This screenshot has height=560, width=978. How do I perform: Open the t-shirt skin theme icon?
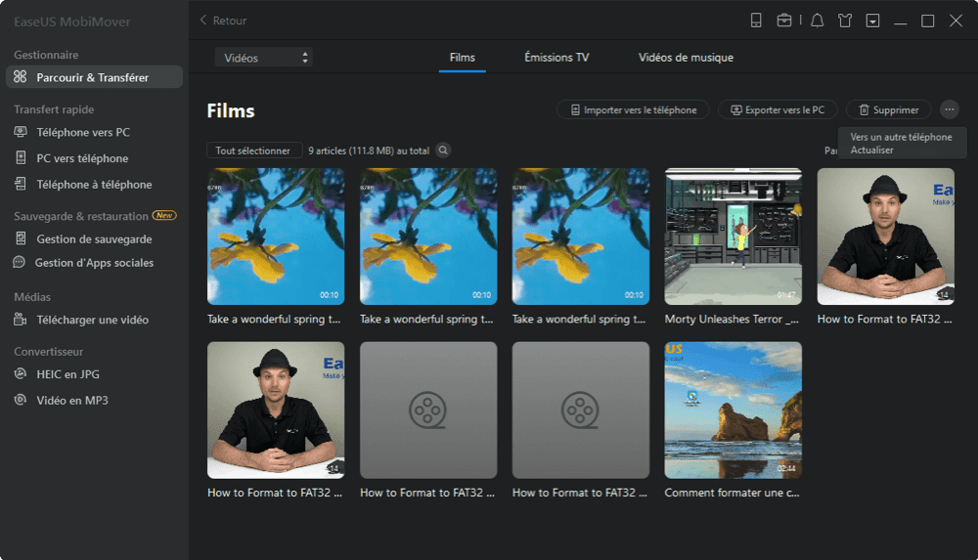[845, 21]
